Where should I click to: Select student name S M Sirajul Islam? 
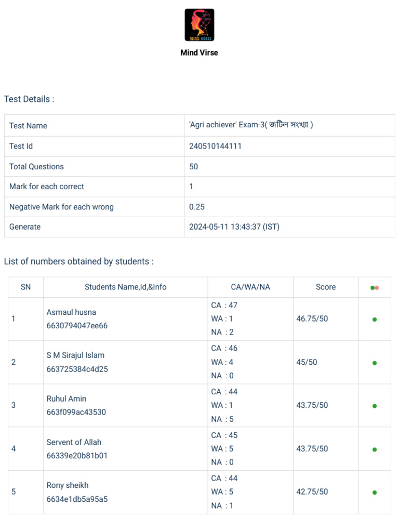click(75, 355)
